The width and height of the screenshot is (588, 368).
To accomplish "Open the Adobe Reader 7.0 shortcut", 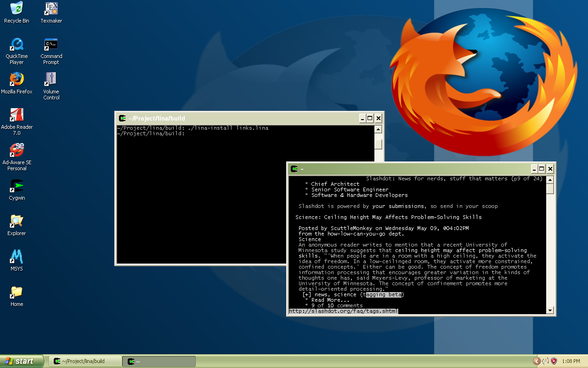I will [x=17, y=122].
